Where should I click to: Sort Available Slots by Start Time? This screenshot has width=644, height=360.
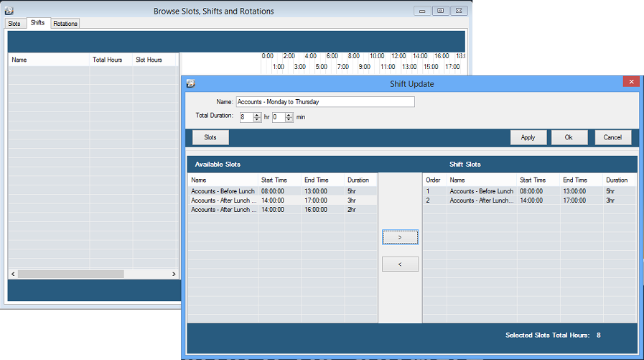click(x=280, y=180)
